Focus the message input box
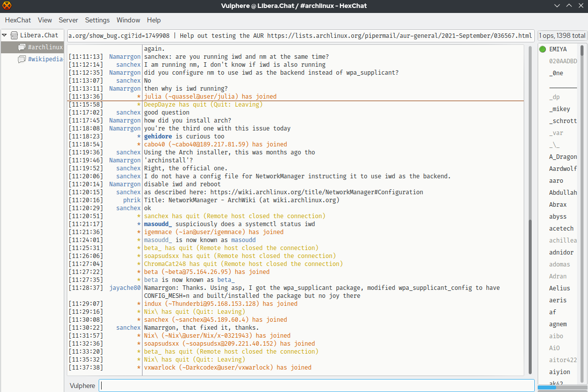The height and width of the screenshot is (392, 588). (316, 386)
